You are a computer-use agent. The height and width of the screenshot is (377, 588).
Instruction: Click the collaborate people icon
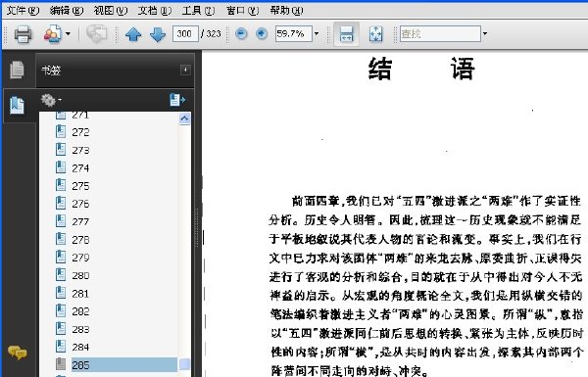tap(53, 34)
